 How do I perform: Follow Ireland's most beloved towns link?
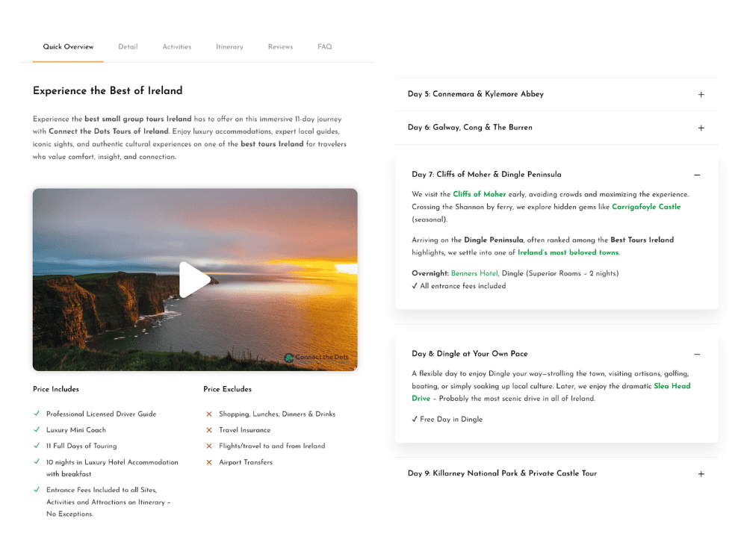(568, 252)
